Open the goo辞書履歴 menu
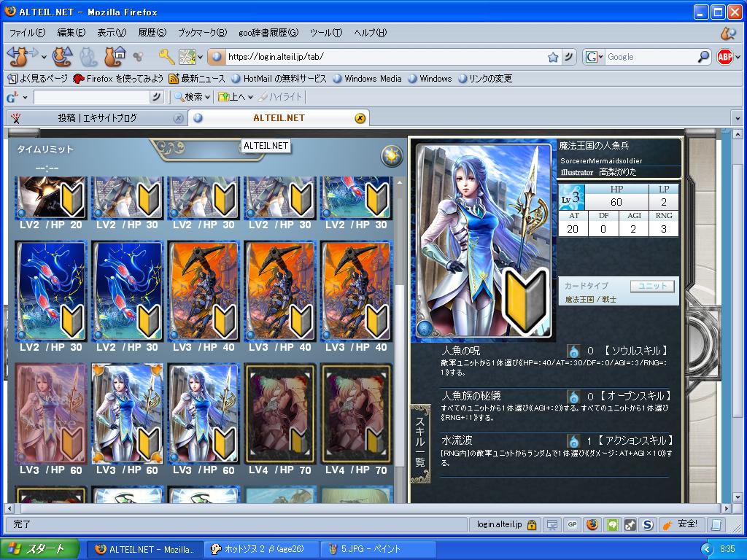The width and height of the screenshot is (747, 560). click(268, 32)
